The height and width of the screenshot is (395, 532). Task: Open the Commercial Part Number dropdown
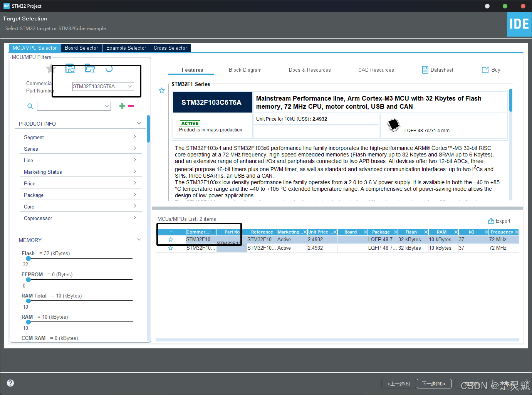(x=130, y=86)
